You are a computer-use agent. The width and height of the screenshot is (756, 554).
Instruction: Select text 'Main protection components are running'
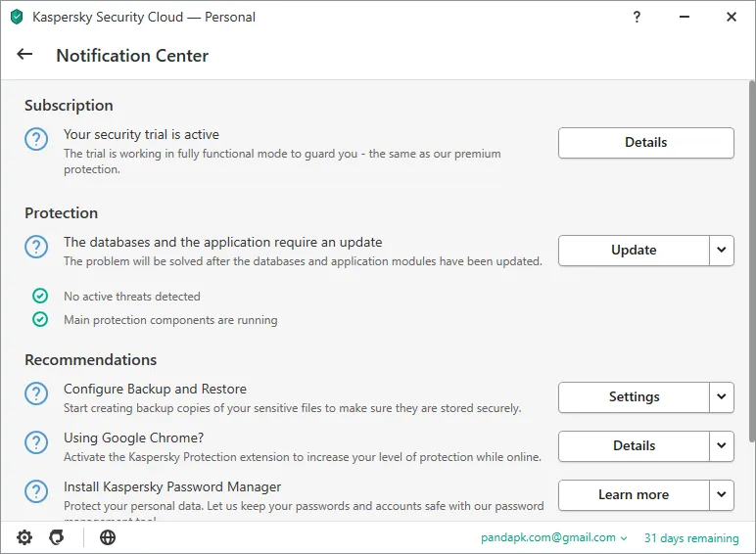coord(170,320)
